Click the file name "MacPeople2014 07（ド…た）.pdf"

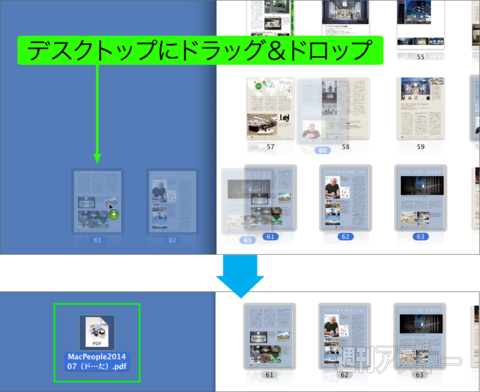click(97, 362)
